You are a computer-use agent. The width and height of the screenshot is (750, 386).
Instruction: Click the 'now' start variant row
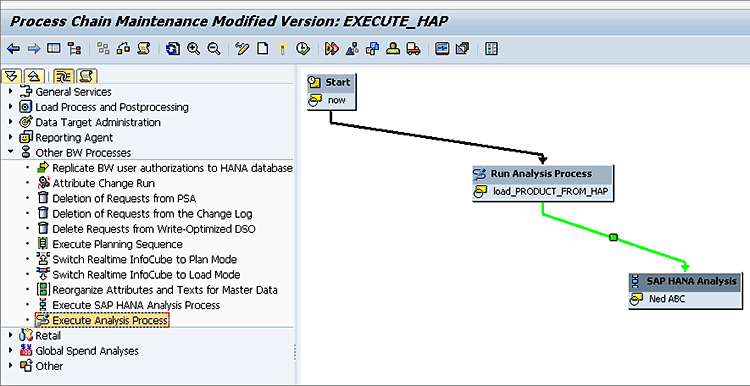(331, 100)
